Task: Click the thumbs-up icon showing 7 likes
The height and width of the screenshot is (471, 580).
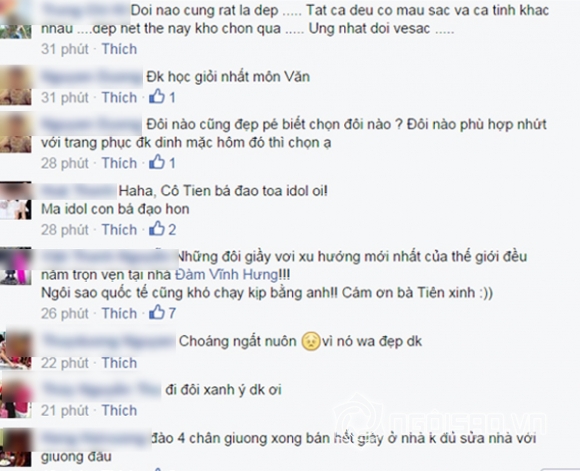Action: [157, 312]
